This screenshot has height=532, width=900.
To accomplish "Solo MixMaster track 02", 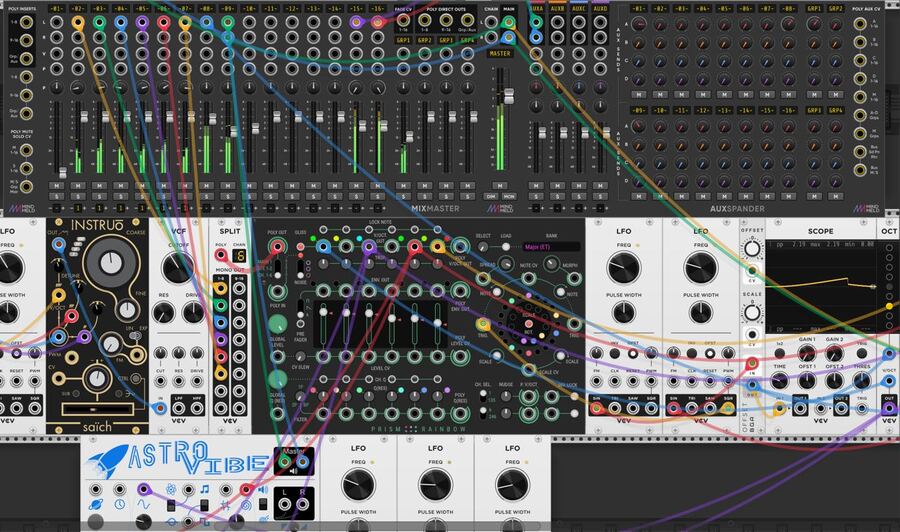I will click(x=77, y=196).
